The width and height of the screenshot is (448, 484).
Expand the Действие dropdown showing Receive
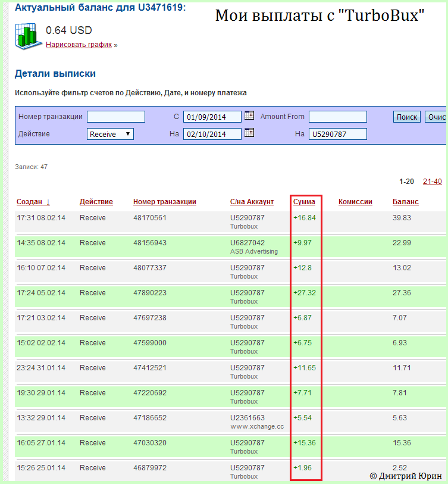click(x=110, y=134)
